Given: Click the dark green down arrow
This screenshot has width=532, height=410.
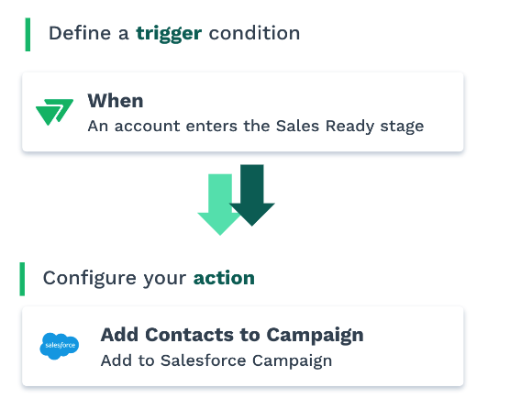Looking at the screenshot, I should [x=252, y=195].
